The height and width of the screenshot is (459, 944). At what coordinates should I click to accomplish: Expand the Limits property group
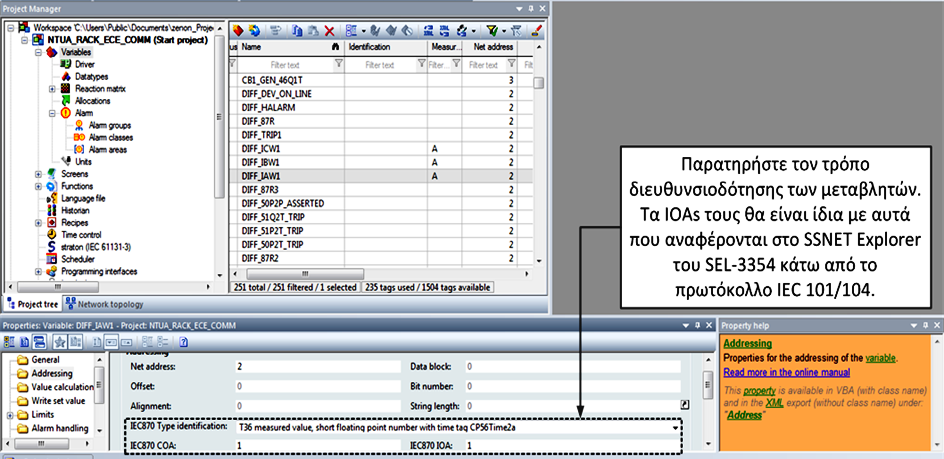10,415
